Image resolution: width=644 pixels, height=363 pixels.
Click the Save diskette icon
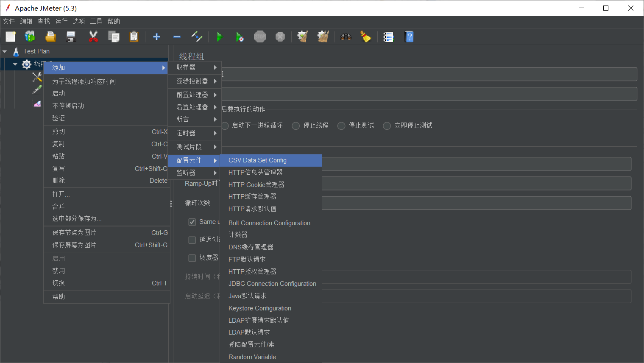coord(71,36)
